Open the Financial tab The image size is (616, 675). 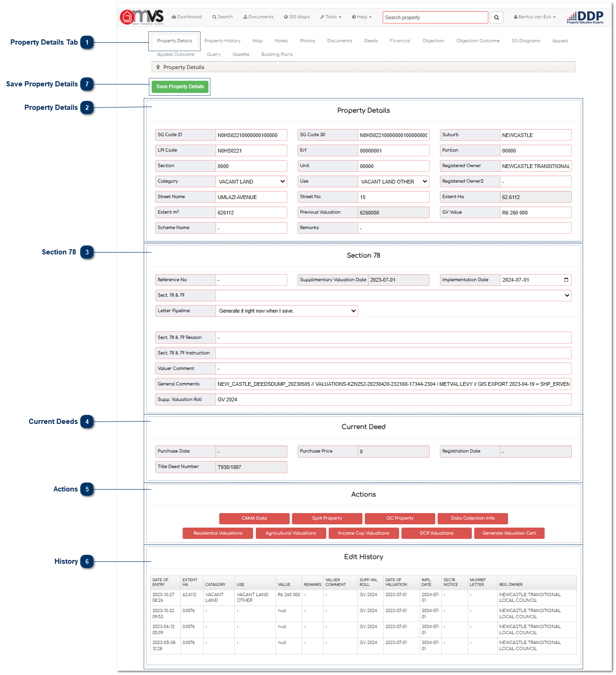click(400, 41)
